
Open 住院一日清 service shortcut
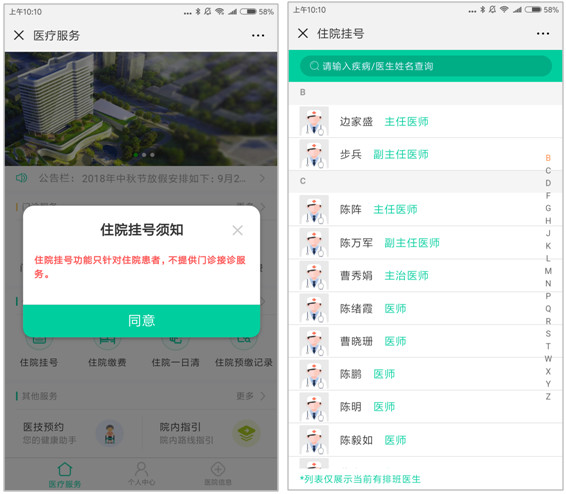[x=175, y=352]
